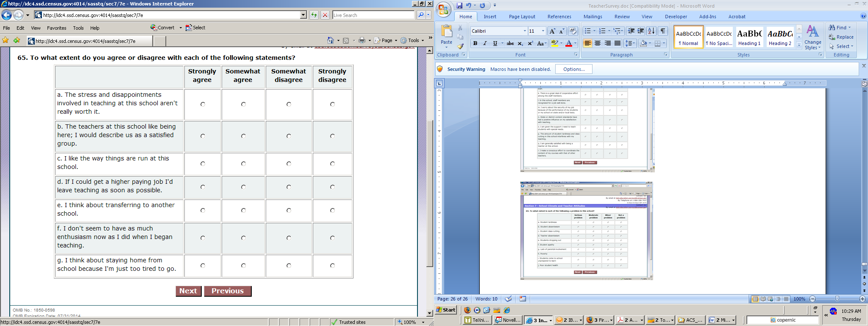Viewport: 868px width, 326px height.
Task: Click Replace in Word's Editing group
Action: coord(841,37)
